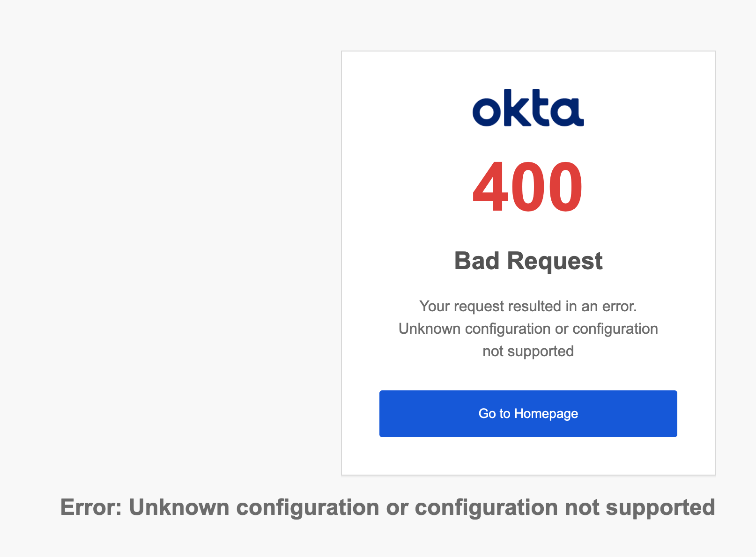Open the homepage via the blue button
Screen dimensions: 756x557
(x=527, y=414)
